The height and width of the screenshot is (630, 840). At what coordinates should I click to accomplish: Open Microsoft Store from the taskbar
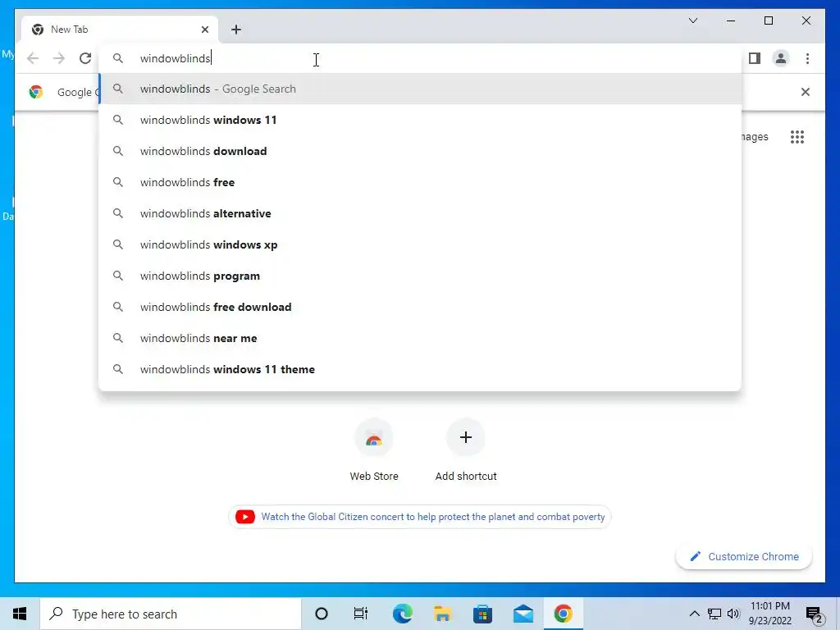(x=482, y=614)
